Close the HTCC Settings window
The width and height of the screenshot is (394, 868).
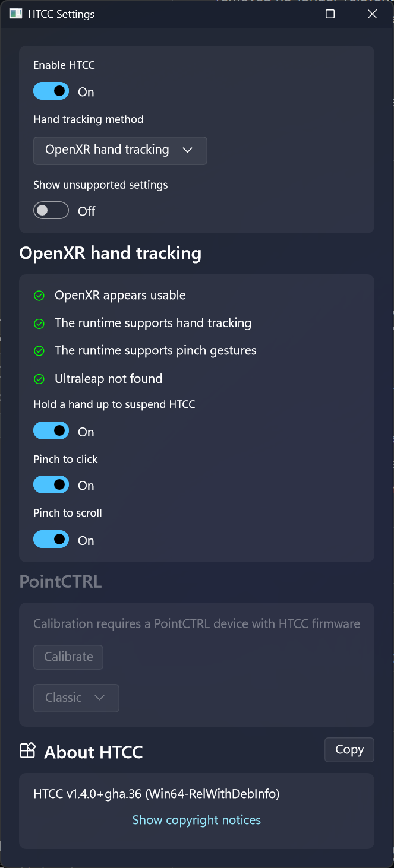pos(373,14)
